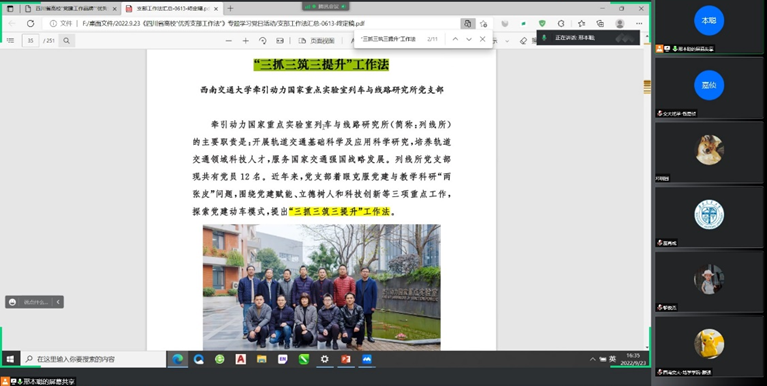
Task: Toggle the page view button
Action: click(317, 41)
